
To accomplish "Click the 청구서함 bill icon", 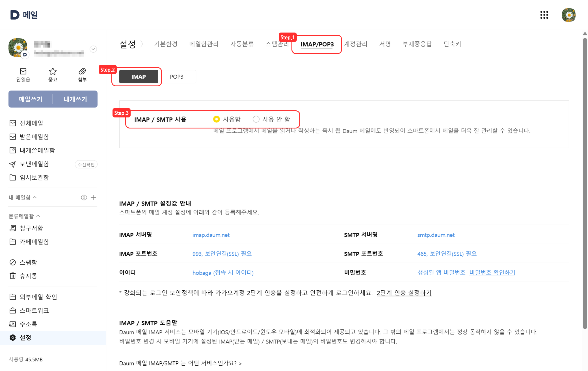I will point(13,228).
